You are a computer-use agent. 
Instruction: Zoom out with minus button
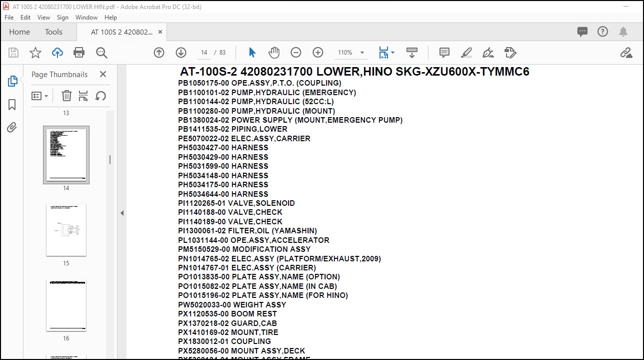pyautogui.click(x=296, y=53)
